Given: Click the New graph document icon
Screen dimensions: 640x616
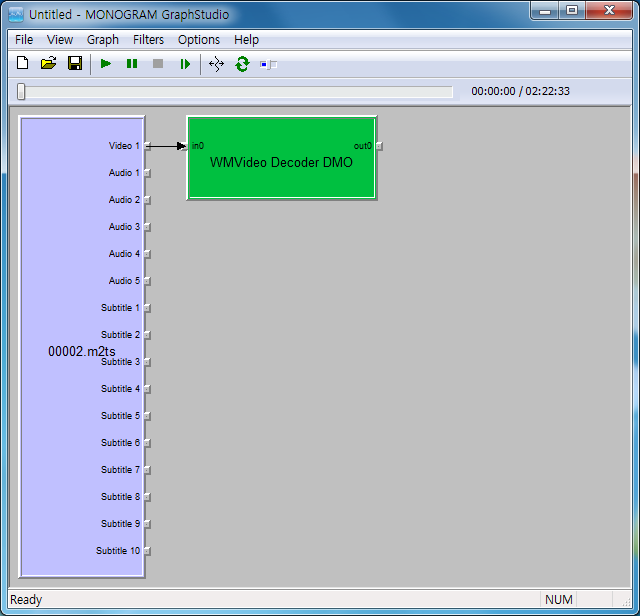Looking at the screenshot, I should tap(22, 64).
